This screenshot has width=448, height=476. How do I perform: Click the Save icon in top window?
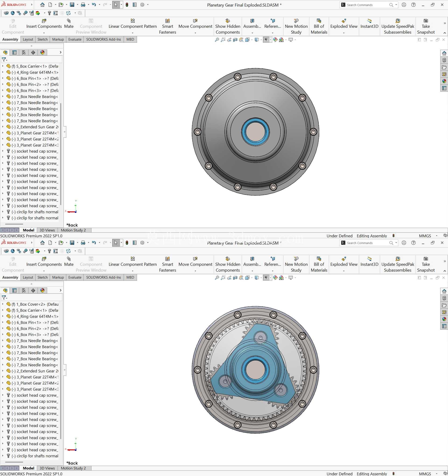[72, 5]
